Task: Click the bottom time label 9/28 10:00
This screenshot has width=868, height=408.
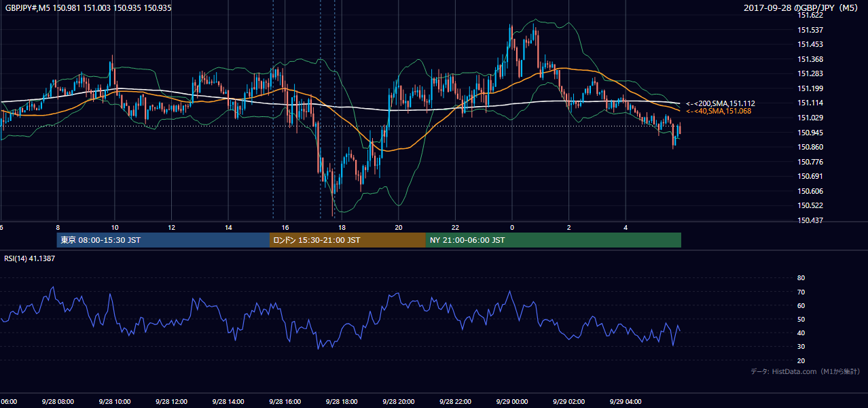Action: 115,402
